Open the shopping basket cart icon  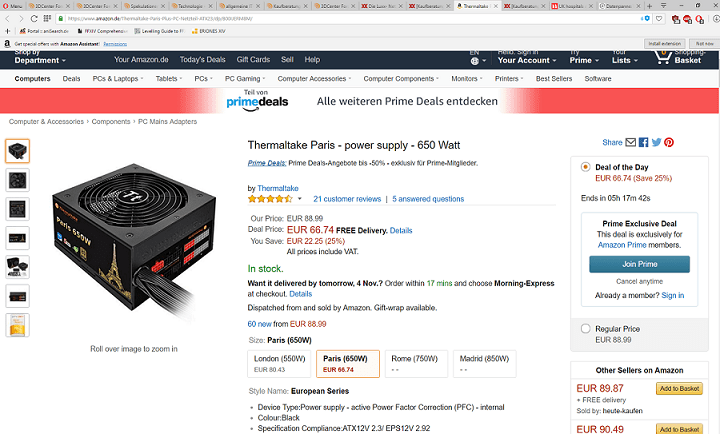(663, 57)
